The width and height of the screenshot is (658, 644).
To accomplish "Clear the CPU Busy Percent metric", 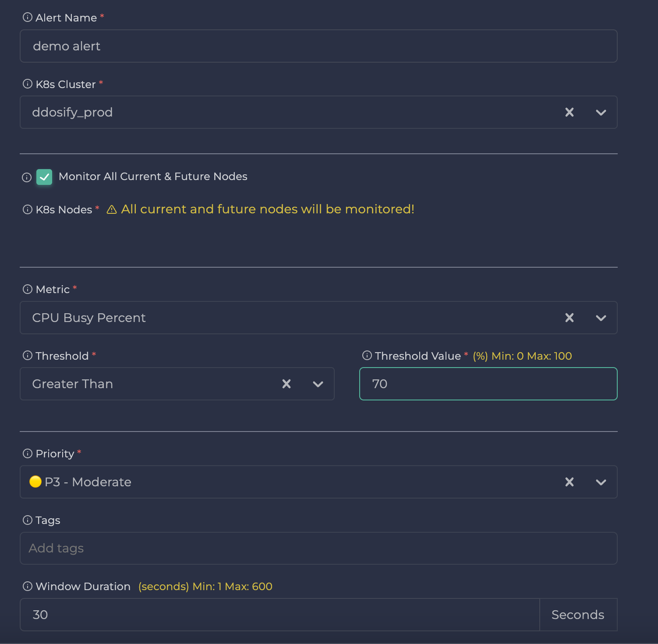I will pyautogui.click(x=569, y=318).
